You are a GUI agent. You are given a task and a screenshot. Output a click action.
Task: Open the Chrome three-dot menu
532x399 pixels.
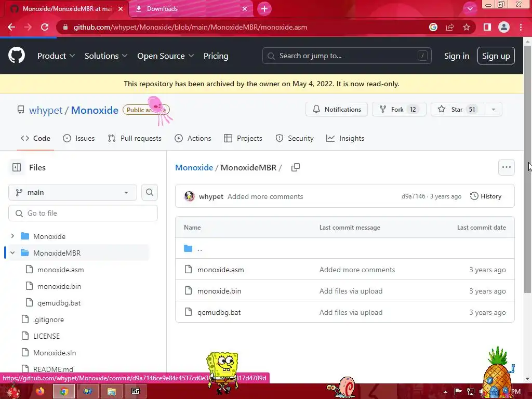[521, 27]
